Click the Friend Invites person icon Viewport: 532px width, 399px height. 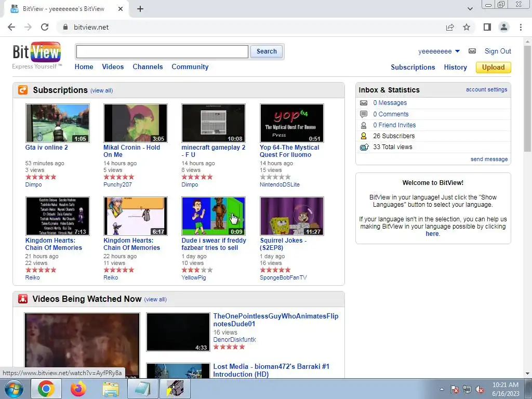(x=364, y=125)
